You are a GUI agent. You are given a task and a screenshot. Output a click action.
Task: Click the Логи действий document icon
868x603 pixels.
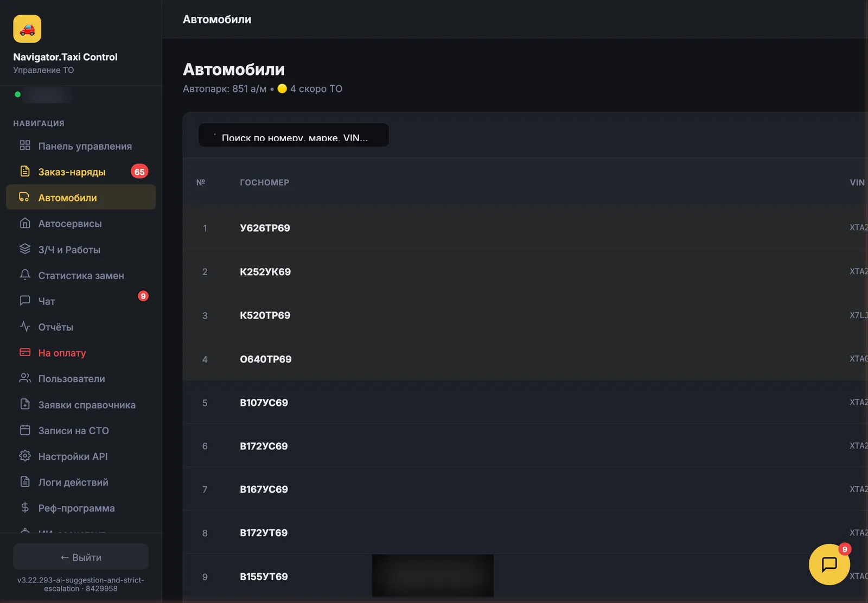tap(25, 481)
